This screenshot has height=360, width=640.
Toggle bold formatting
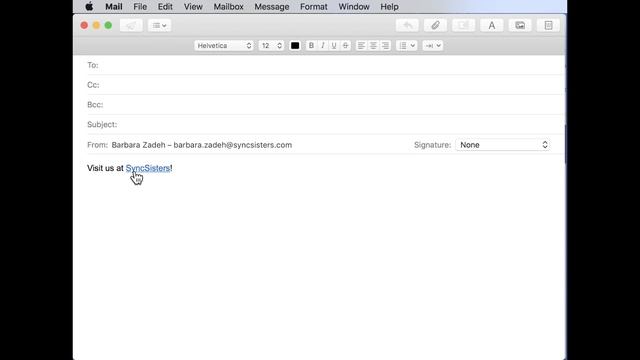point(311,46)
